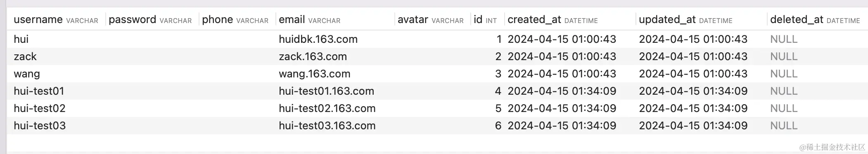The height and width of the screenshot is (154, 868).
Task: Click email cell hui-test02.163.com
Action: tap(327, 108)
